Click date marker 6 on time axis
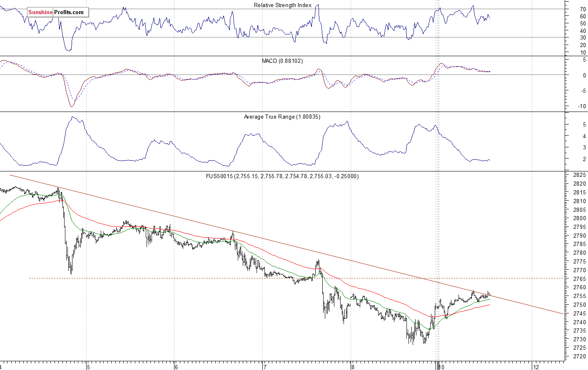Screen dimensions: 588x370 pyautogui.click(x=176, y=367)
